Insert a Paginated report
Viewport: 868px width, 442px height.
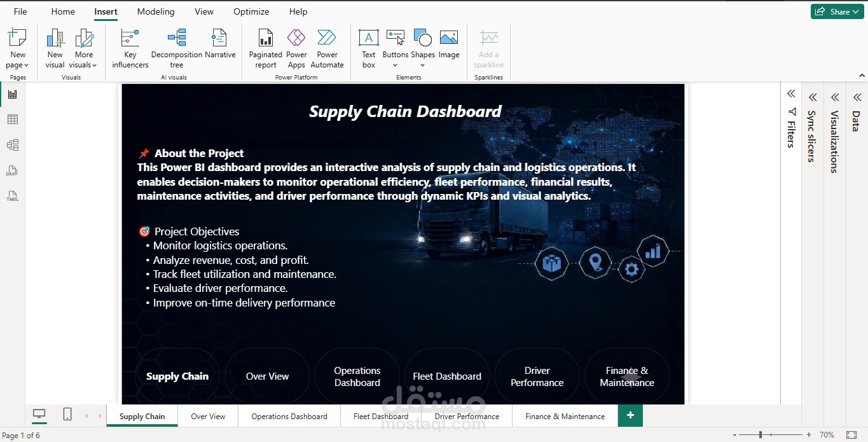click(266, 48)
